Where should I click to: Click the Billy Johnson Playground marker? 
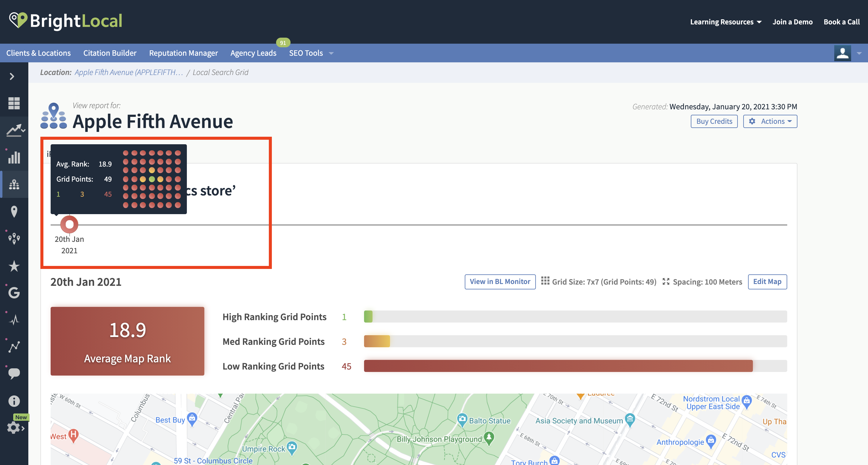pyautogui.click(x=489, y=438)
